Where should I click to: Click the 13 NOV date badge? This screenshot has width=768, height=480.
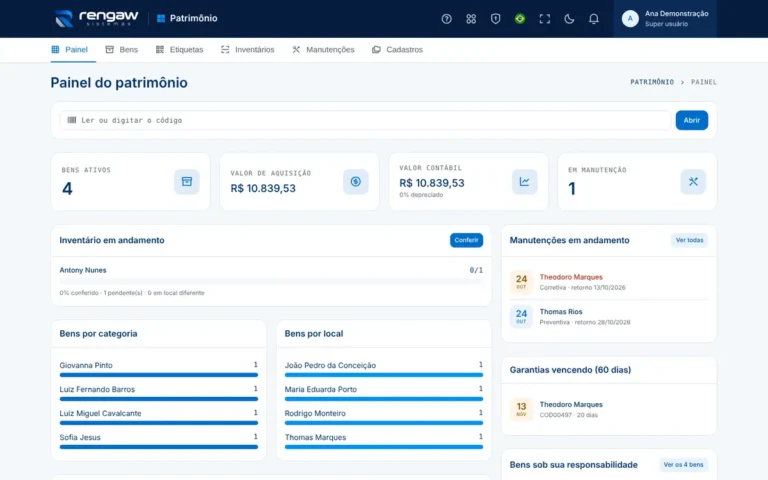click(521, 409)
